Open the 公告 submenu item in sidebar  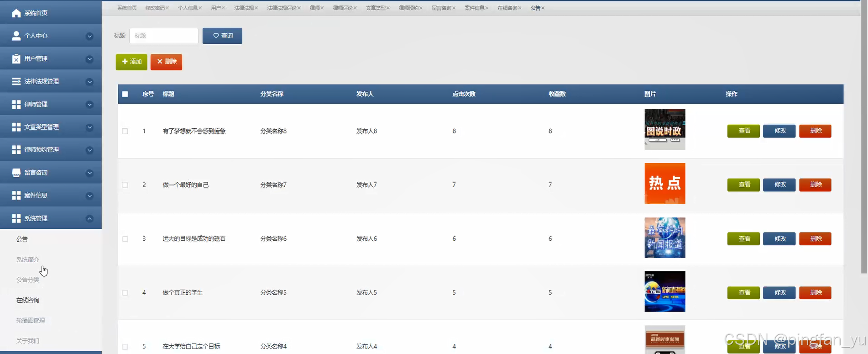pyautogui.click(x=22, y=239)
